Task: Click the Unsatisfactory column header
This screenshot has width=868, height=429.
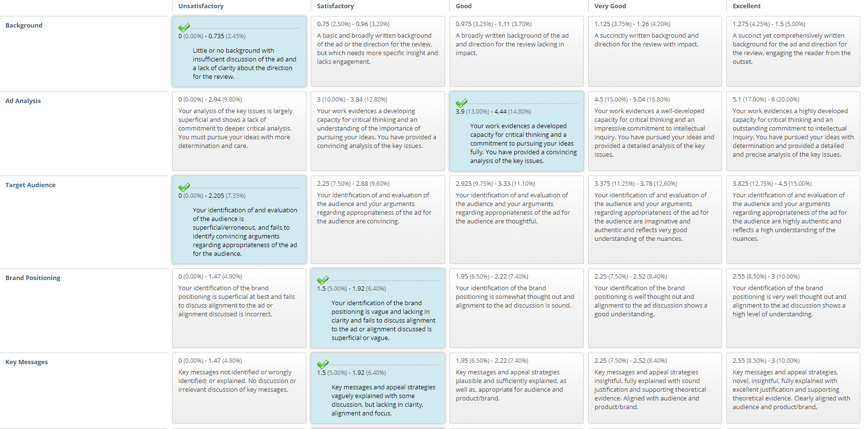Action: click(201, 6)
